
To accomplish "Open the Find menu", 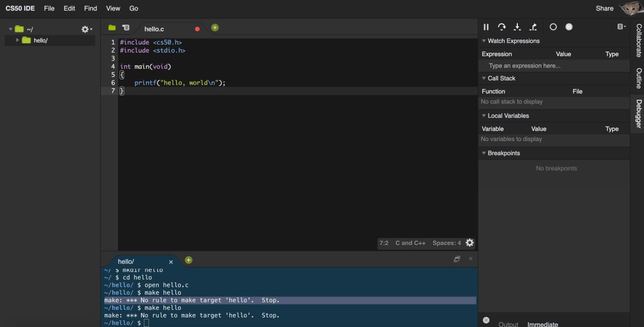I will [x=91, y=8].
